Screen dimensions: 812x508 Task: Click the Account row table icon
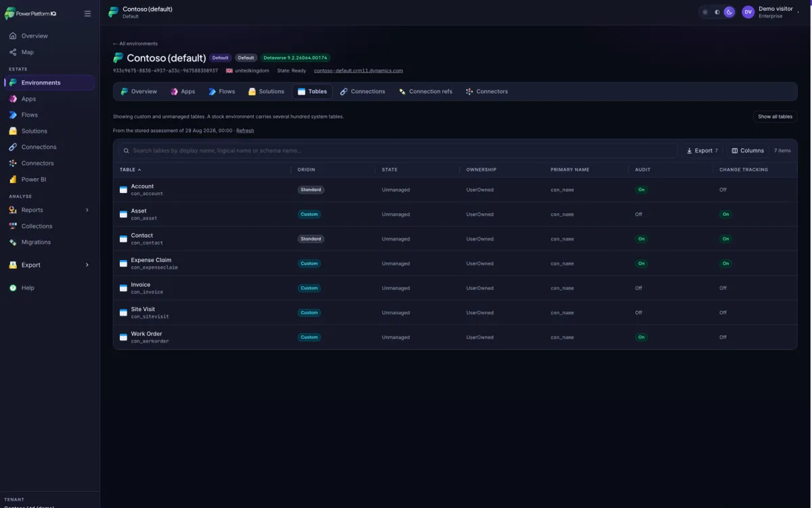(x=123, y=190)
